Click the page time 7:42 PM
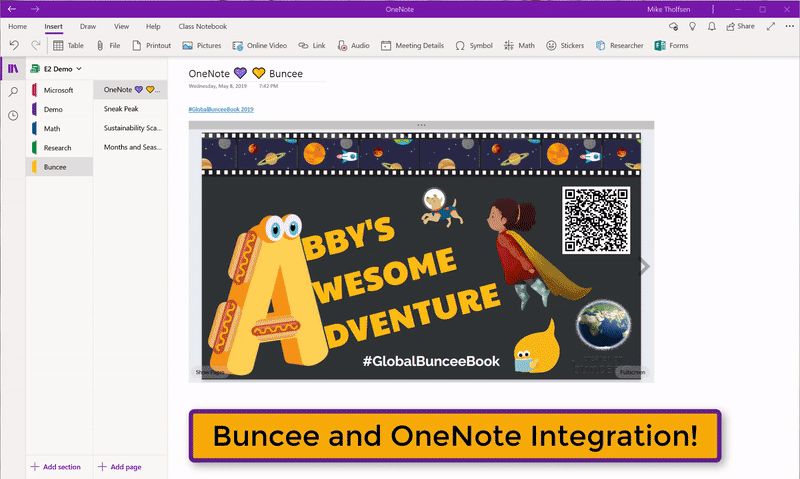Viewport: 800px width, 479px height. (x=268, y=86)
